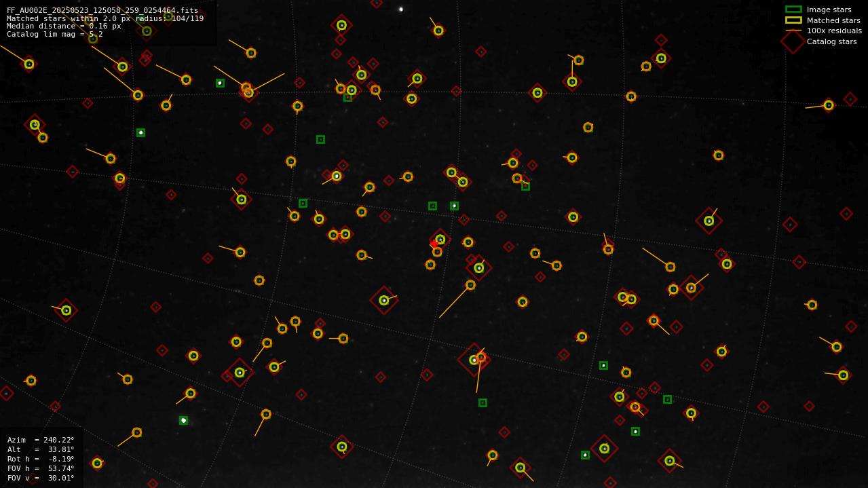This screenshot has width=868, height=488.
Task: Click the red diamond Catalog stars legend symbol
Action: pyautogui.click(x=793, y=41)
